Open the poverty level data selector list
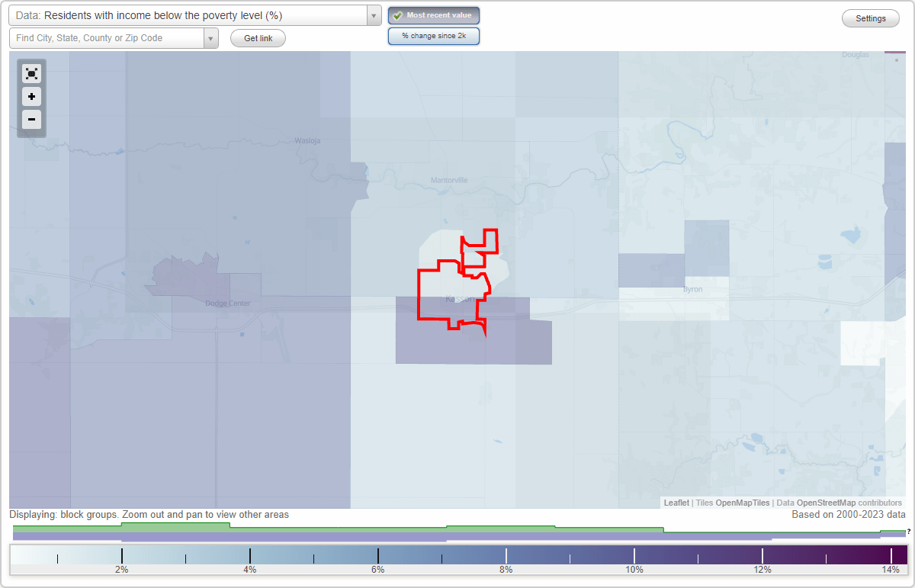Viewport: 915px width, 588px height. point(373,14)
